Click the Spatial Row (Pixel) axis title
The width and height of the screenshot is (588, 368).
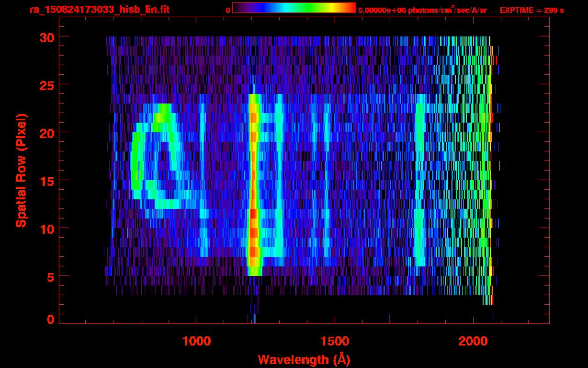coord(21,170)
